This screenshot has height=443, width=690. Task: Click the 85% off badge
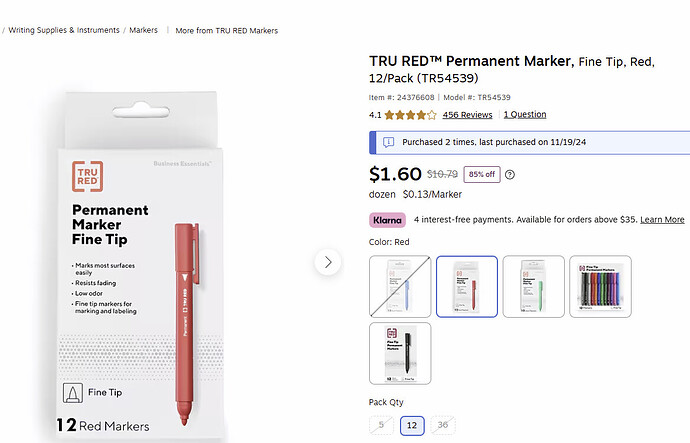pos(482,174)
